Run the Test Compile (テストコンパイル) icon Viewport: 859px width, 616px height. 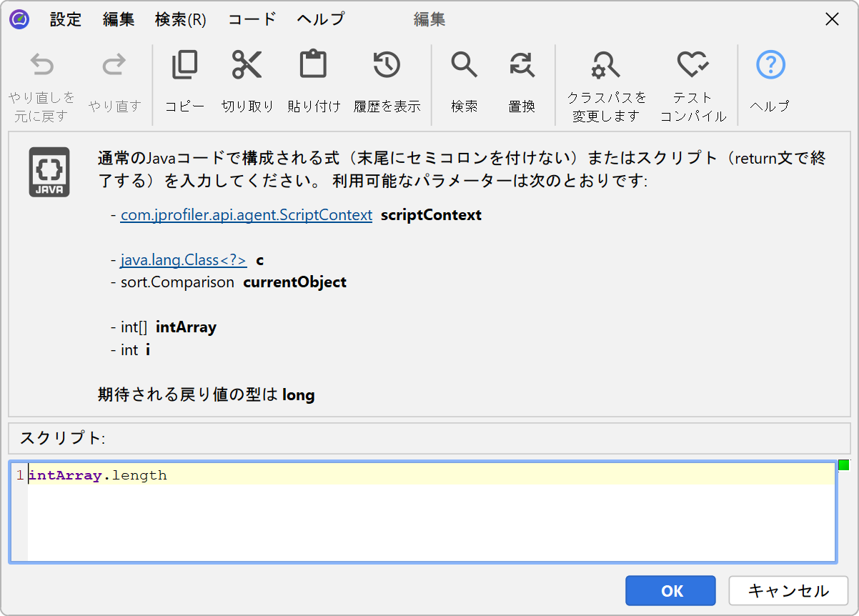point(692,66)
